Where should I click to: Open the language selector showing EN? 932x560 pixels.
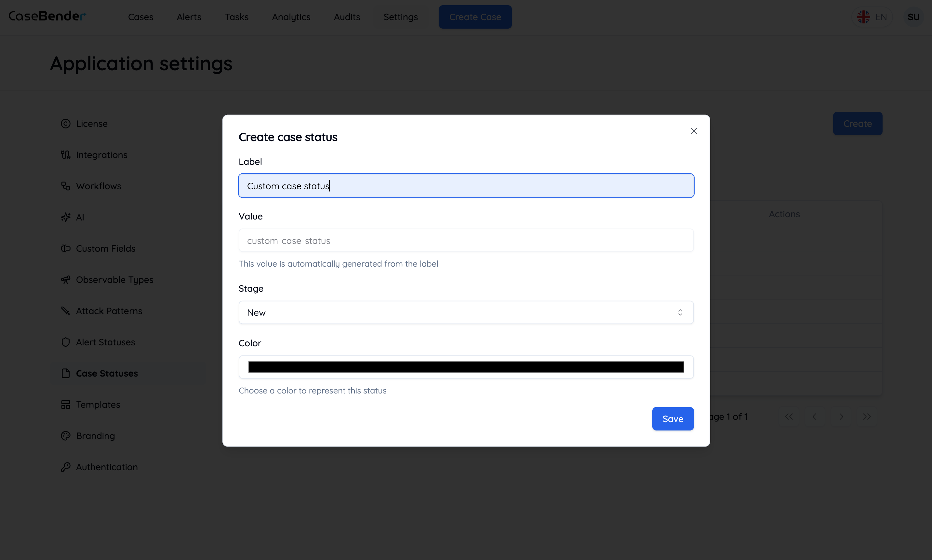click(872, 17)
